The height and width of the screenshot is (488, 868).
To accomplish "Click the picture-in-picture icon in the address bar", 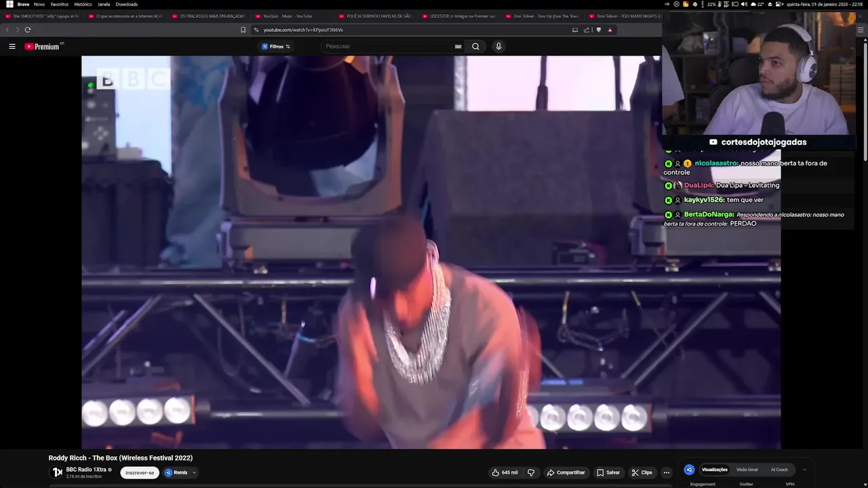I will pyautogui.click(x=575, y=30).
